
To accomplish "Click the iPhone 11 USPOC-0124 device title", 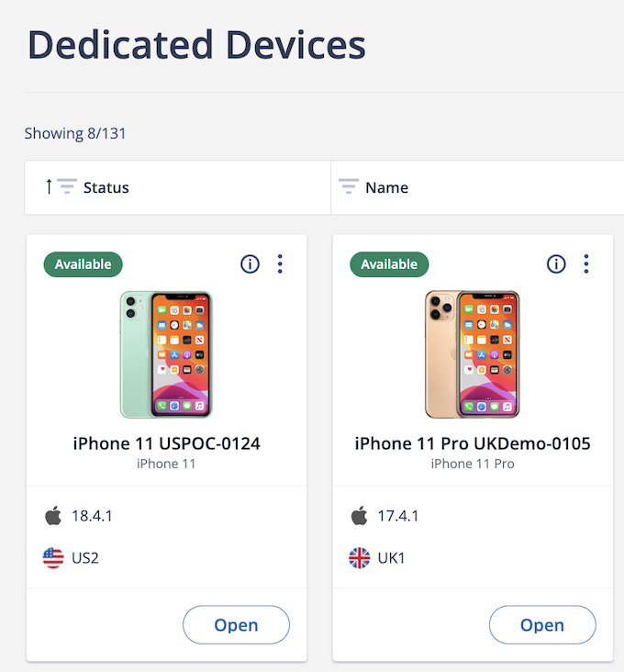I will (166, 443).
